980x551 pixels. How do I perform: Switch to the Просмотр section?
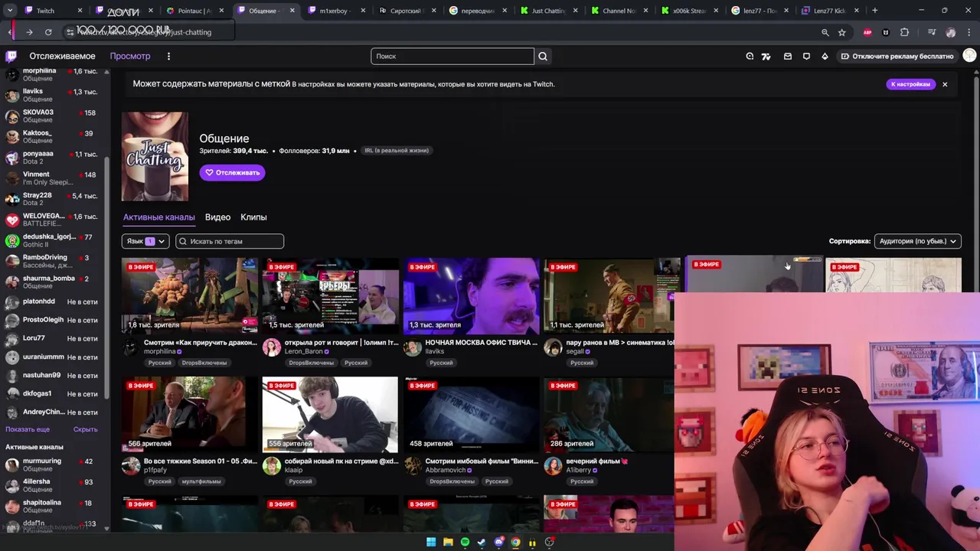(x=130, y=56)
